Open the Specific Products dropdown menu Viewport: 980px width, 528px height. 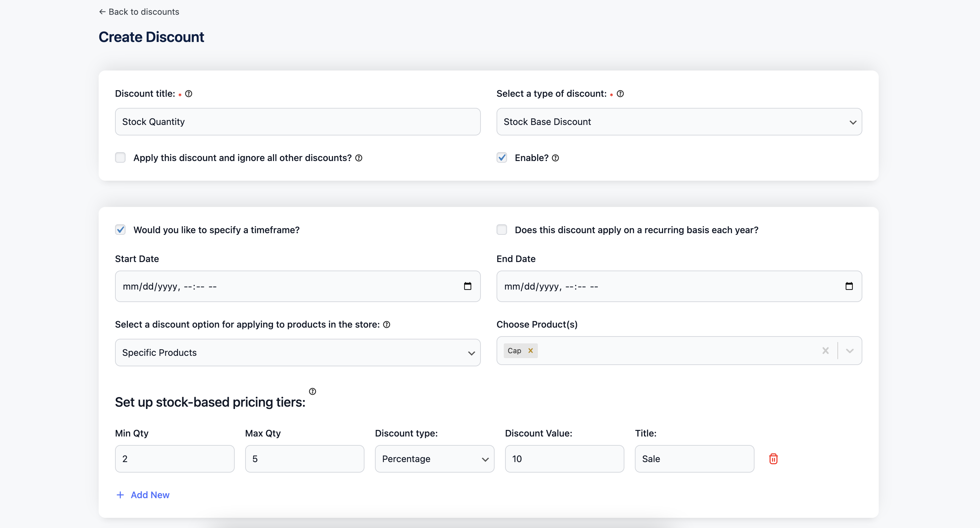point(298,353)
